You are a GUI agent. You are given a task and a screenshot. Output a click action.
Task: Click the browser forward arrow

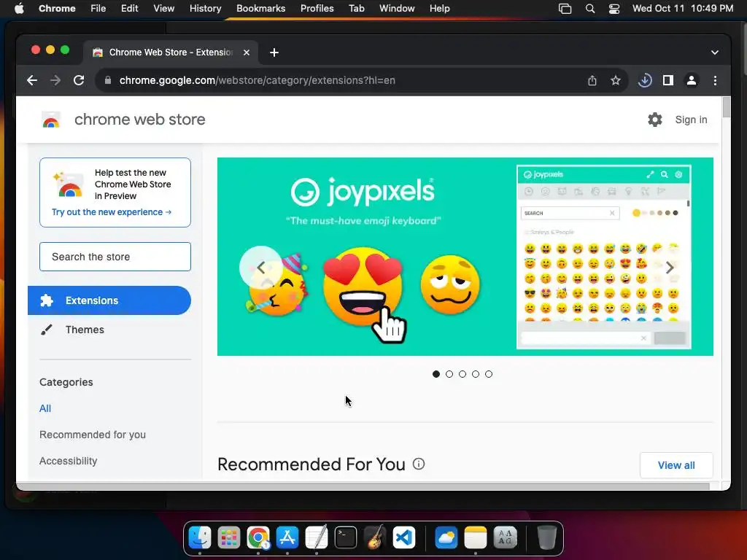[55, 80]
